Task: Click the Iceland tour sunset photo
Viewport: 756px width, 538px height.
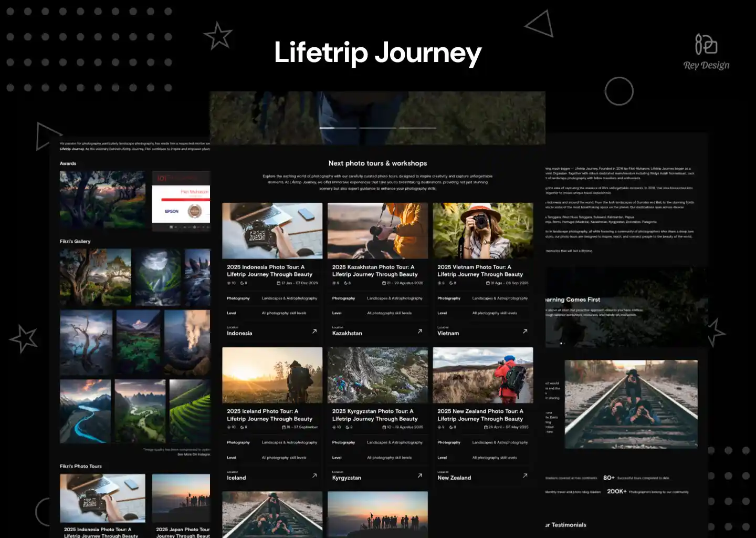Action: 272,375
